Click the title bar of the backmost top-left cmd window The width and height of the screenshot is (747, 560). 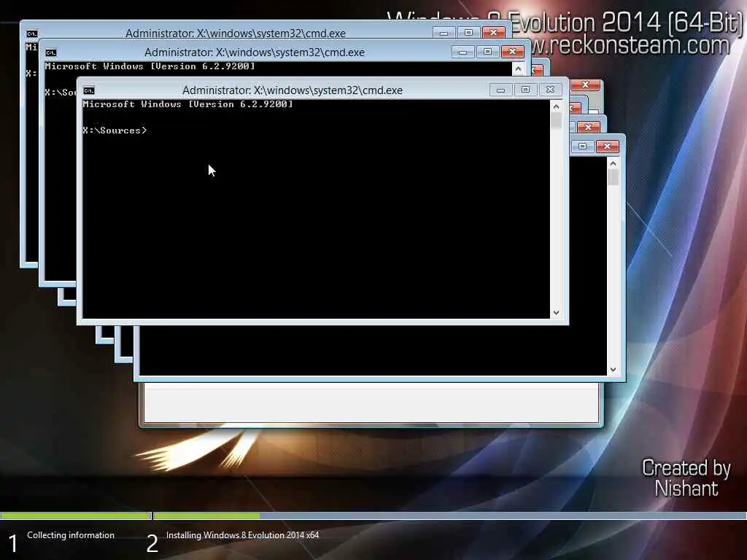236,34
